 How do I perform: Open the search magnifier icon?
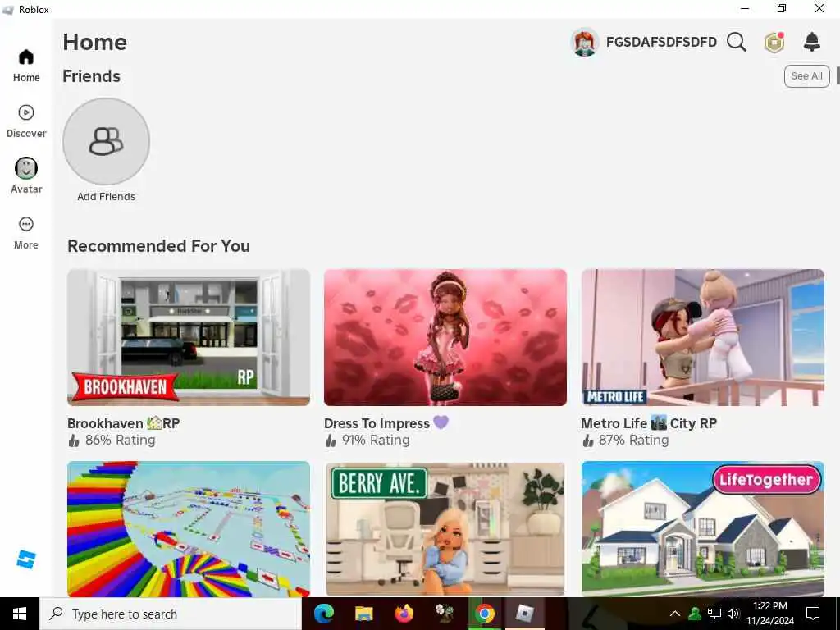click(x=737, y=42)
